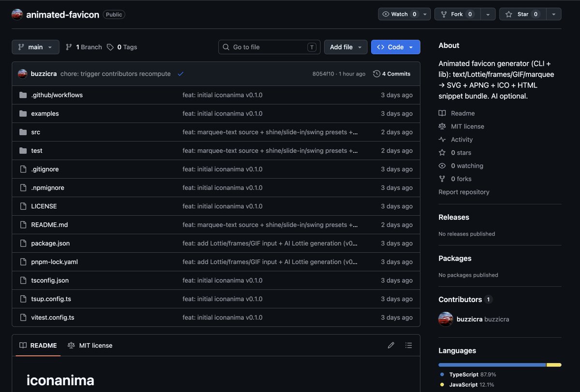Open the Contributors heading link

[x=460, y=299]
